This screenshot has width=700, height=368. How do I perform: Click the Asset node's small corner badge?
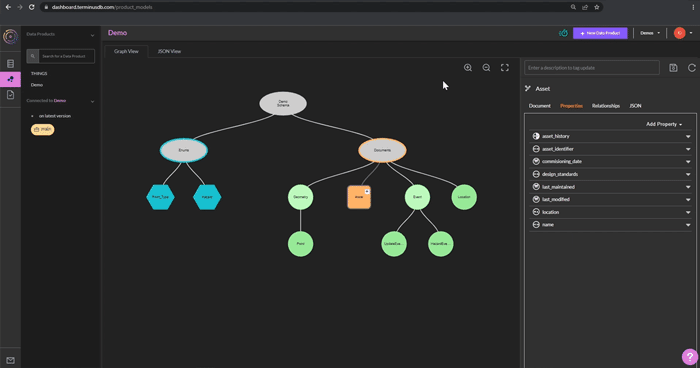click(367, 191)
